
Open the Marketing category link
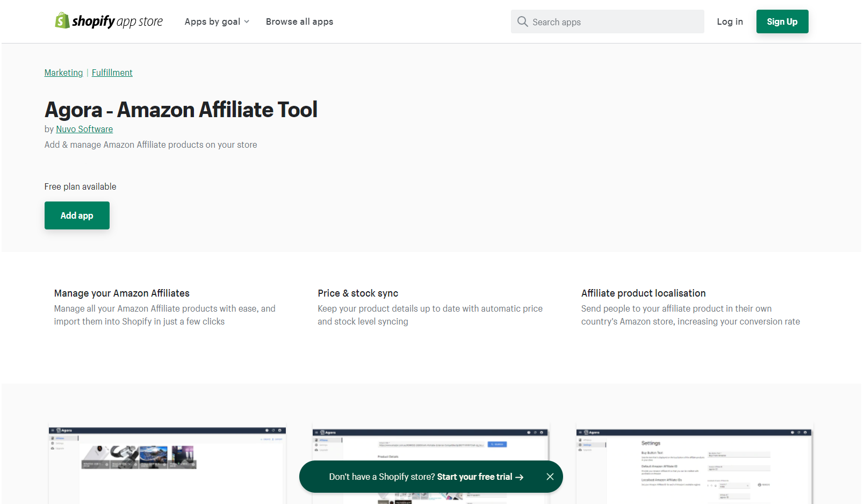pos(63,73)
